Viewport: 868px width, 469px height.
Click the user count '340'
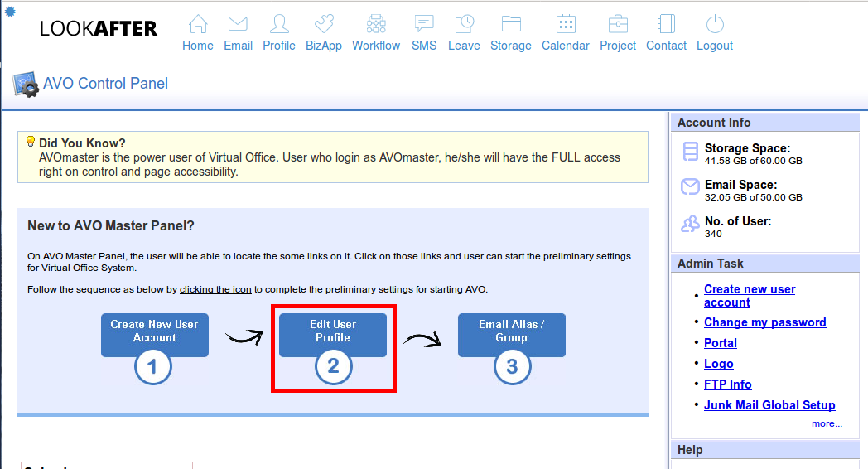tap(713, 234)
